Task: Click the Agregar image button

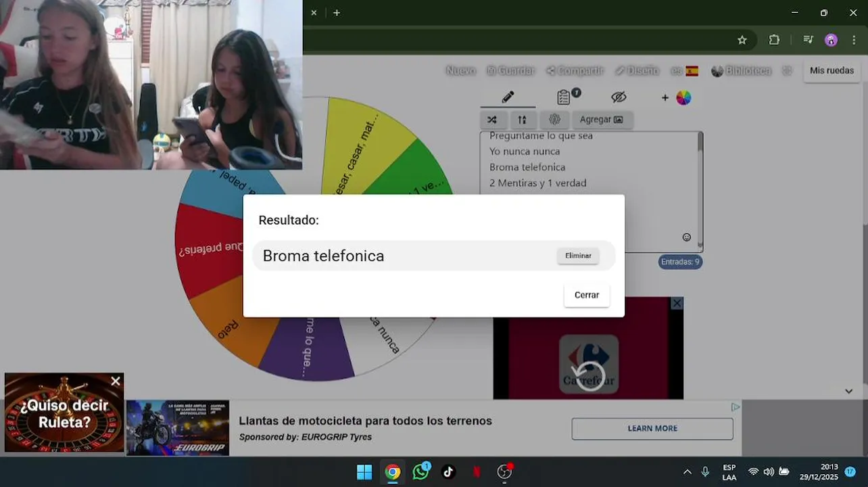Action: tap(602, 120)
